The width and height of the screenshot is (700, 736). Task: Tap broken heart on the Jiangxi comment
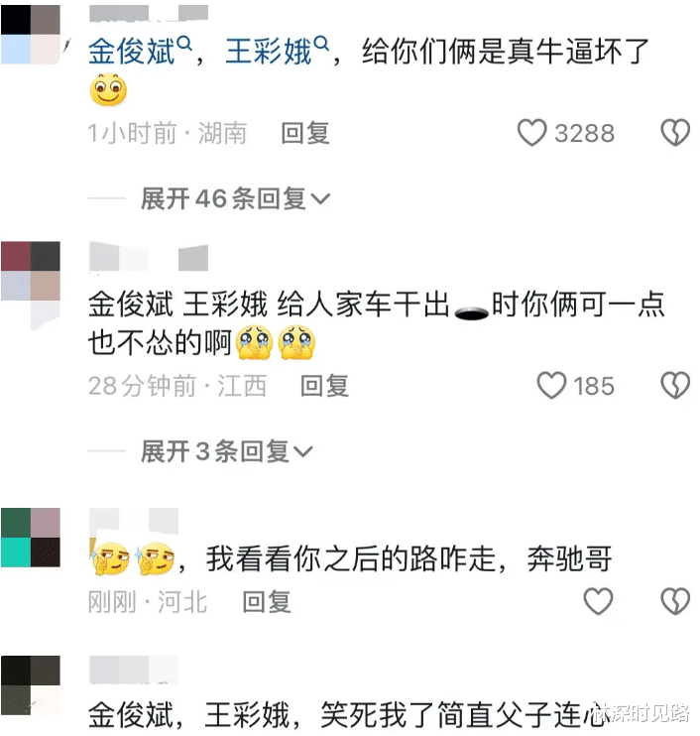click(675, 386)
